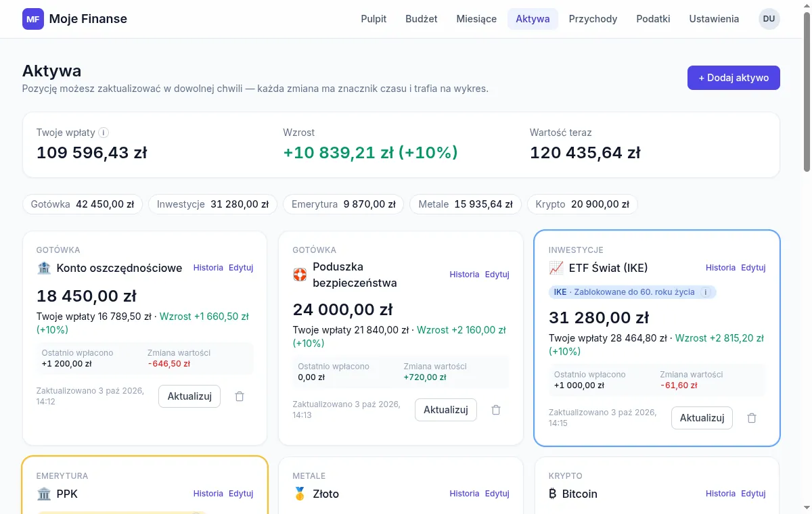Go to the Pulpit tab
The image size is (812, 514).
[374, 19]
